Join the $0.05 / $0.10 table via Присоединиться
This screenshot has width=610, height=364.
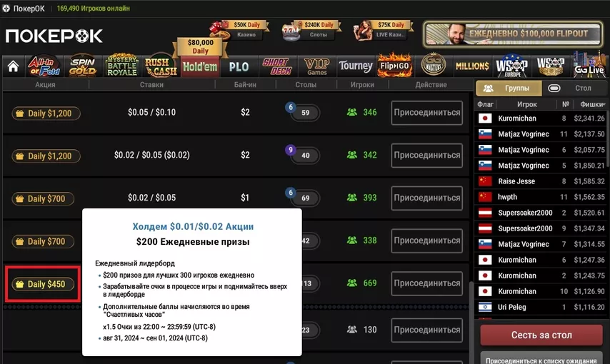click(426, 113)
